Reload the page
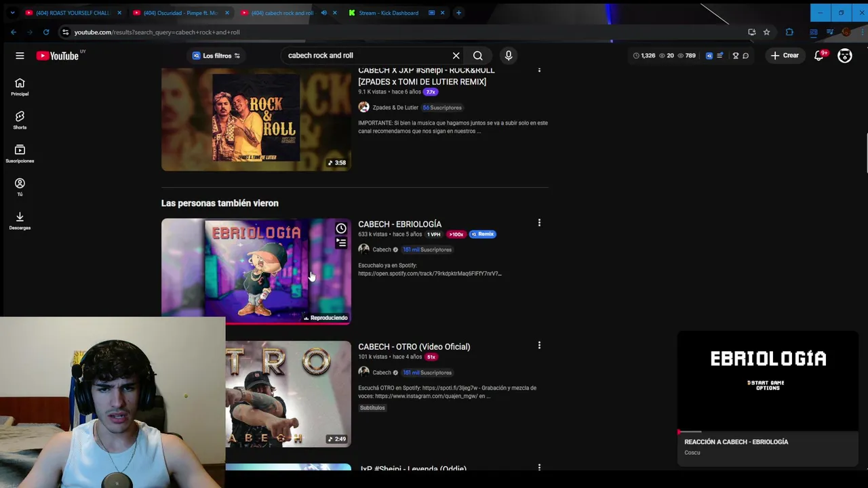Screen dimensions: 868x488 [46, 32]
